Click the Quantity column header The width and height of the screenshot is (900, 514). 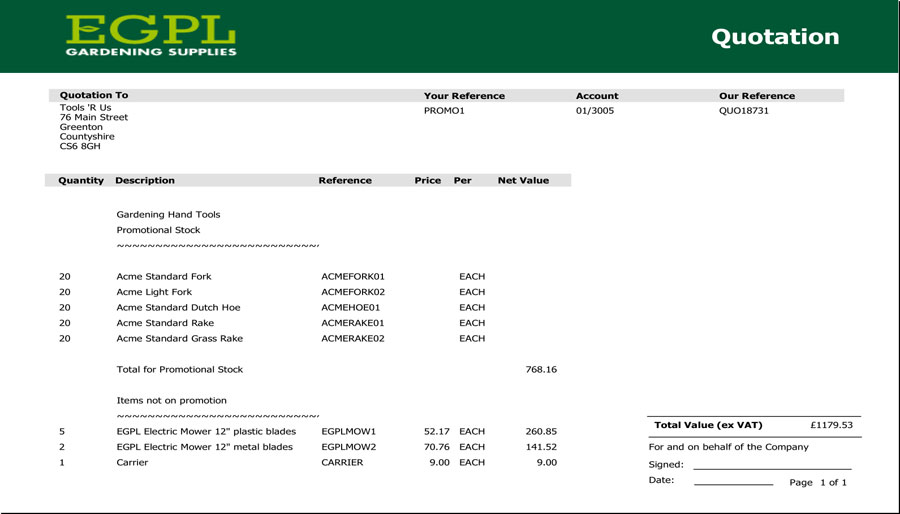pyautogui.click(x=81, y=181)
